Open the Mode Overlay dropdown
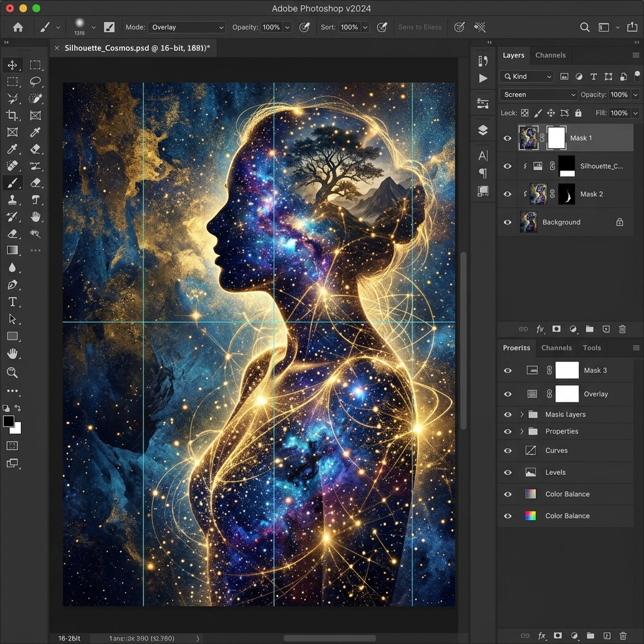This screenshot has height=644, width=644. click(x=187, y=27)
